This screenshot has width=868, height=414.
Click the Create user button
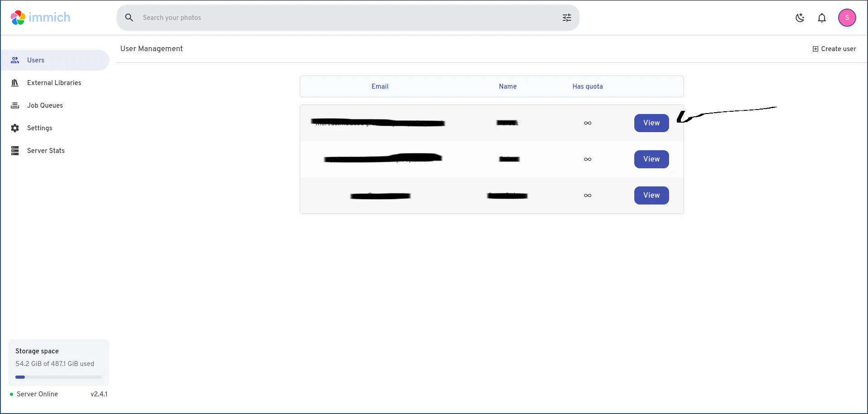point(834,49)
